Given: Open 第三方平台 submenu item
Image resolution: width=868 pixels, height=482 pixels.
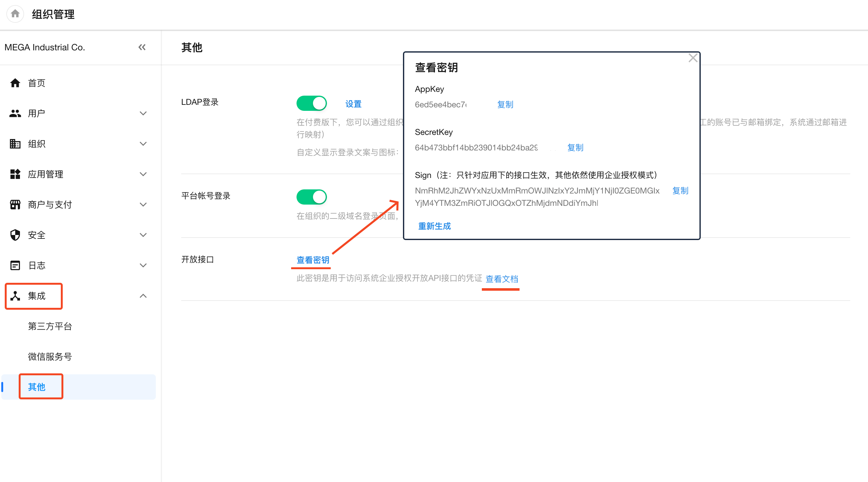Looking at the screenshot, I should (x=50, y=326).
